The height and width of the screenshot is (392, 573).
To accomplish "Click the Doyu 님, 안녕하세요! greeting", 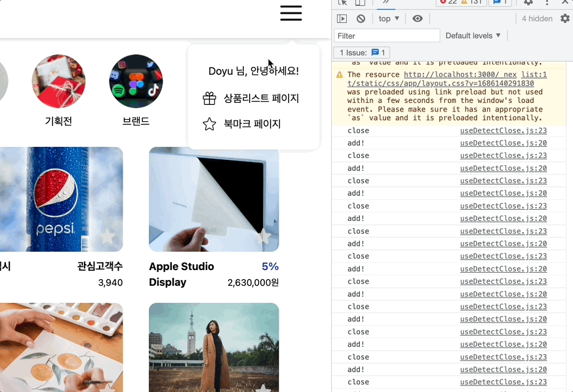I will click(x=254, y=71).
